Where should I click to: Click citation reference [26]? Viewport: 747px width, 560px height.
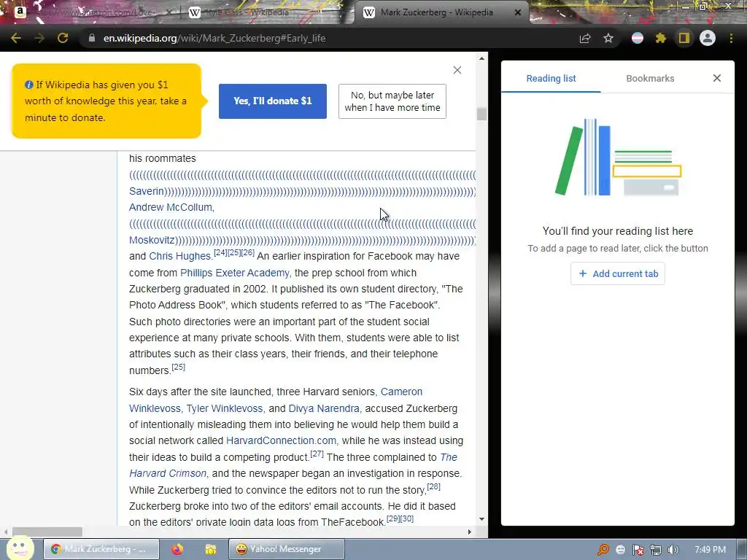[x=248, y=252]
